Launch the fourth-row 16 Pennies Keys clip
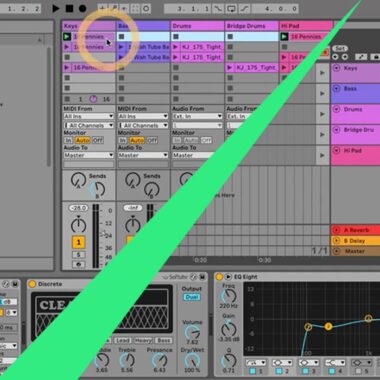Screen dimensions: 380x380 [x=67, y=68]
